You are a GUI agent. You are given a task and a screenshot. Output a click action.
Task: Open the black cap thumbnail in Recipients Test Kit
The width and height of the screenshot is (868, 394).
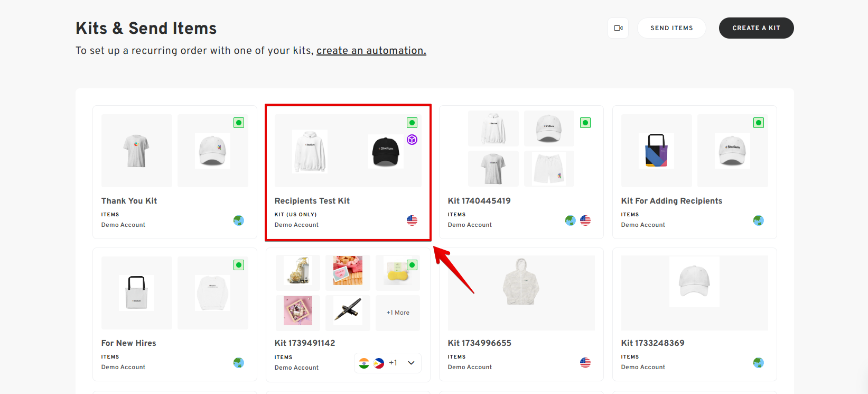click(386, 151)
